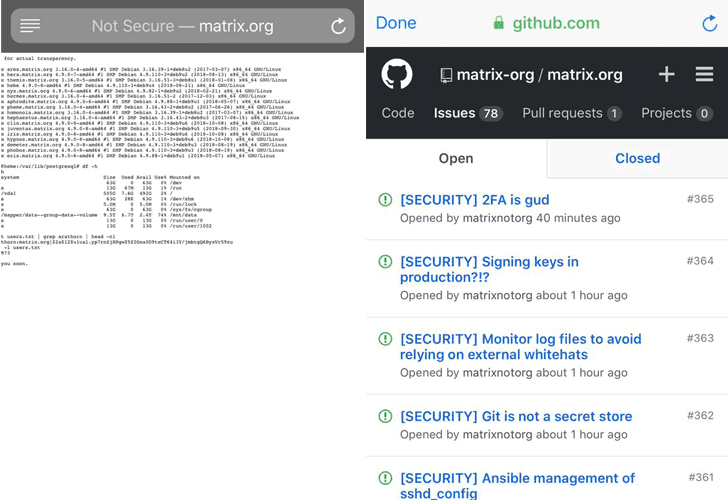Viewport: 728px width, 500px height.
Task: Show the Open issues list
Action: click(x=456, y=158)
